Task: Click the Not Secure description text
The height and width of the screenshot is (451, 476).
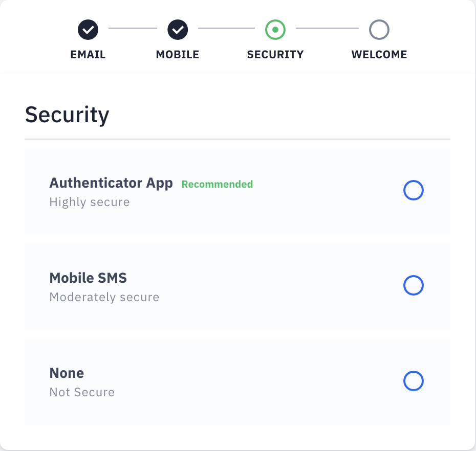Action: (x=82, y=392)
